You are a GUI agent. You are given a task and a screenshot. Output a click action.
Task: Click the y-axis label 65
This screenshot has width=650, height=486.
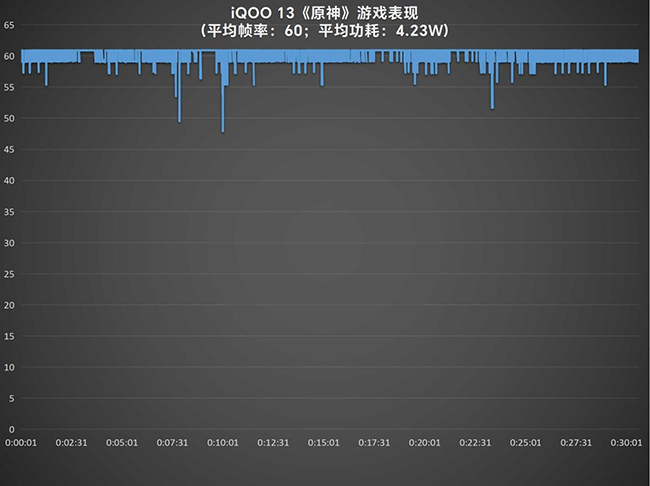point(9,25)
